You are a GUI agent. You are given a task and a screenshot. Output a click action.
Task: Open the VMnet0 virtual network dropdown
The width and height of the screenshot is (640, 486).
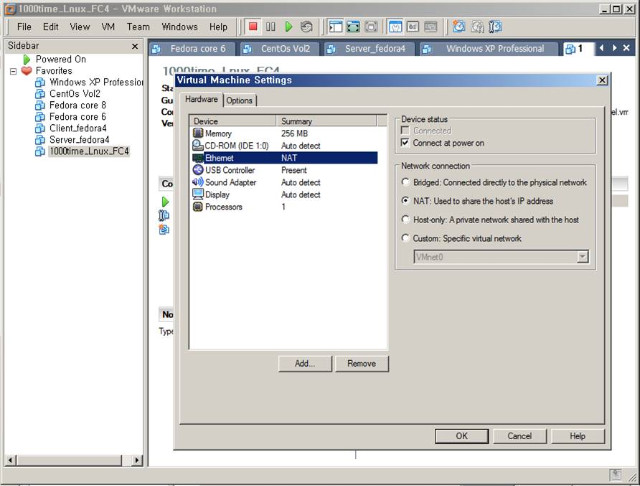pos(583,257)
